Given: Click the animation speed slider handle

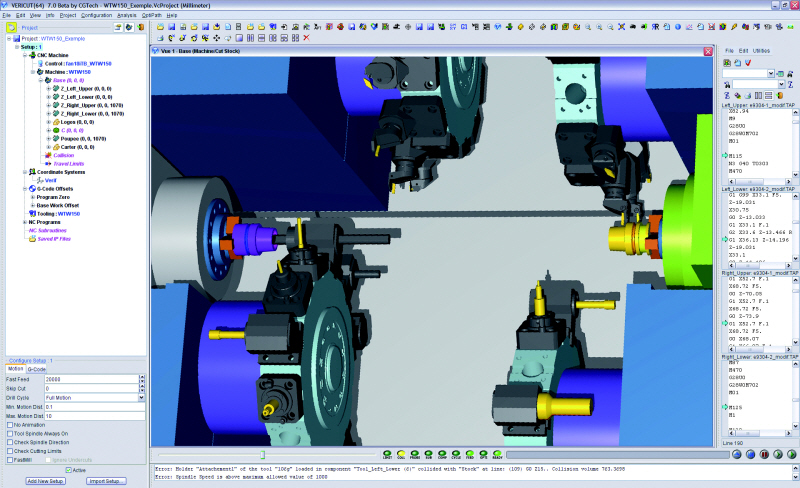Looking at the screenshot, I should click(x=263, y=454).
